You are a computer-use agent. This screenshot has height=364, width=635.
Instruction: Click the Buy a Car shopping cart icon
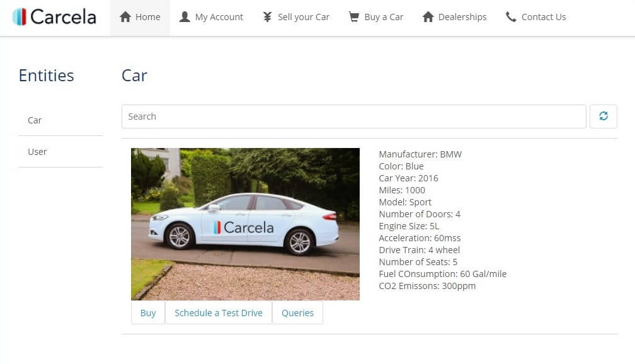[354, 17]
